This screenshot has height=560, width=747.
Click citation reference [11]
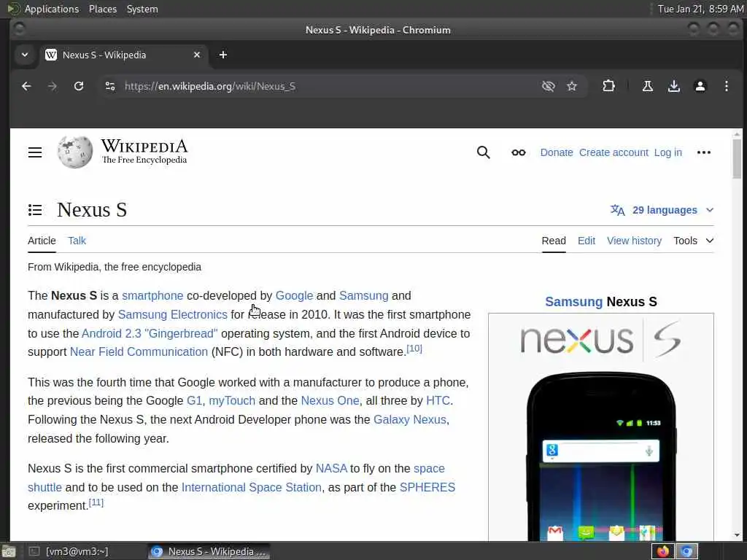click(x=96, y=502)
